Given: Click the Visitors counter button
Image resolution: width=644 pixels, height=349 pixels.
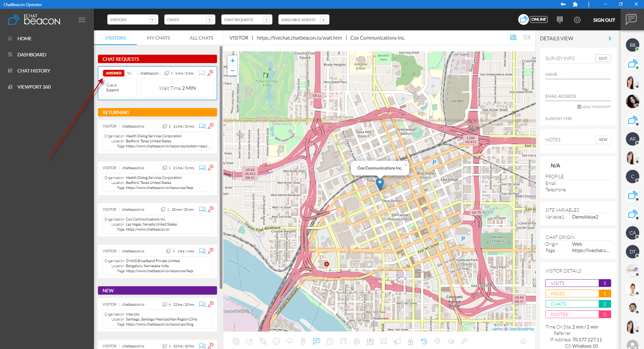Looking at the screenshot, I should click(x=133, y=19).
